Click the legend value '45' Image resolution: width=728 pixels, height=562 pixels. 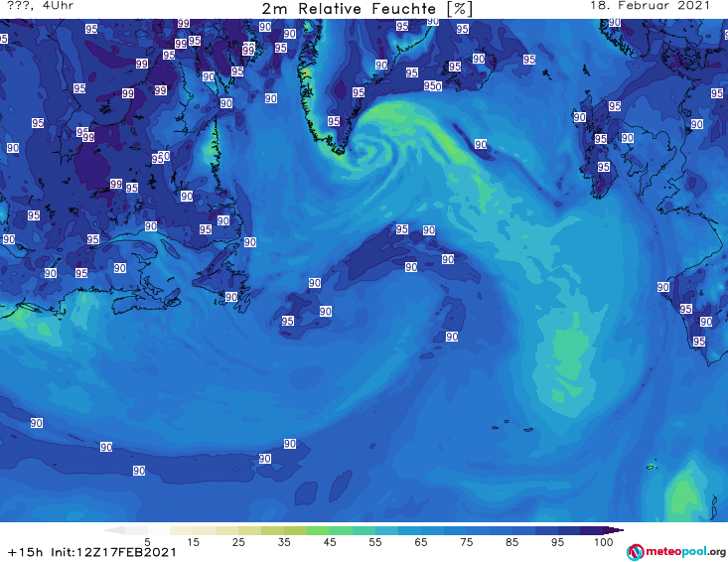pos(330,542)
